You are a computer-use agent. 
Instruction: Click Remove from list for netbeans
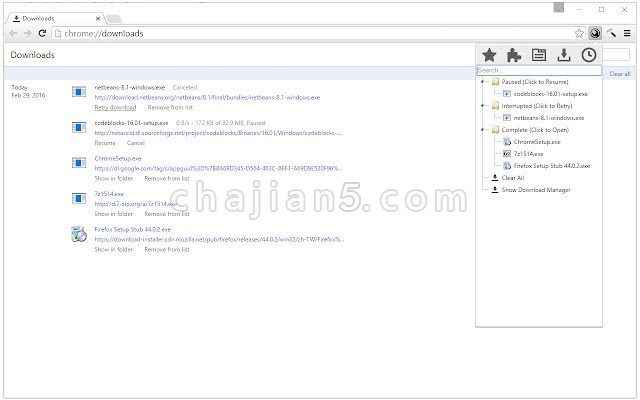pos(170,107)
